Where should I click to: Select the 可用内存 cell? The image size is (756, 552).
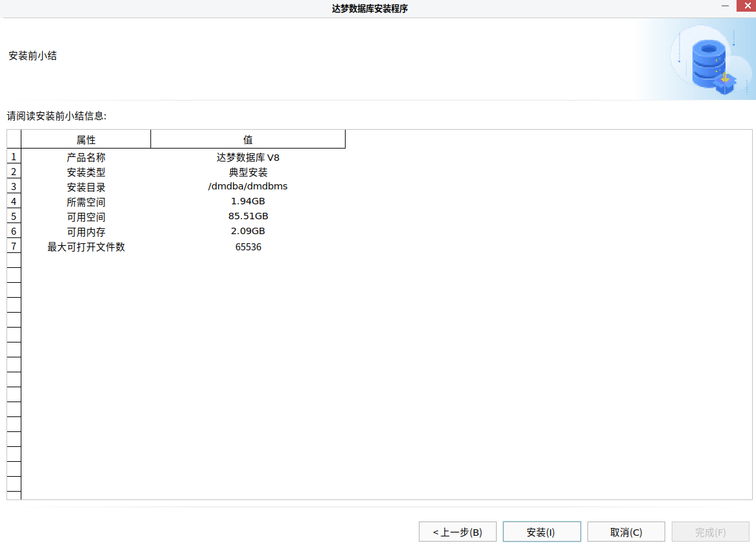coord(86,232)
